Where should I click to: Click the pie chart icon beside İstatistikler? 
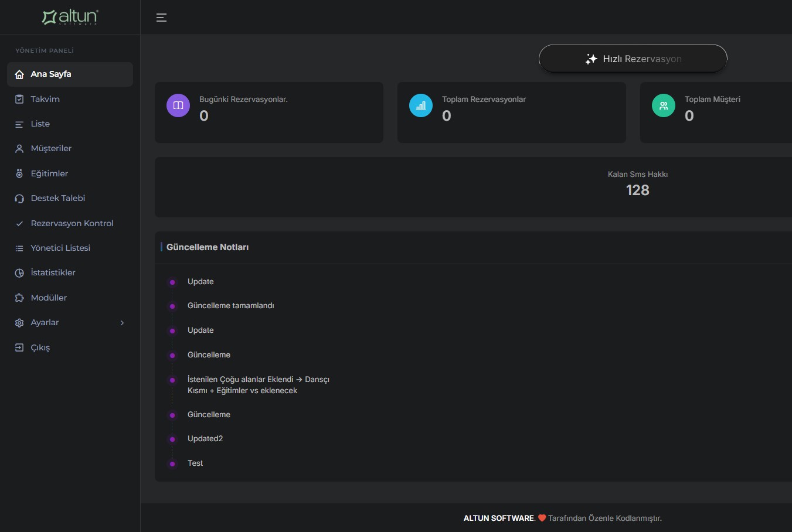[x=19, y=273]
